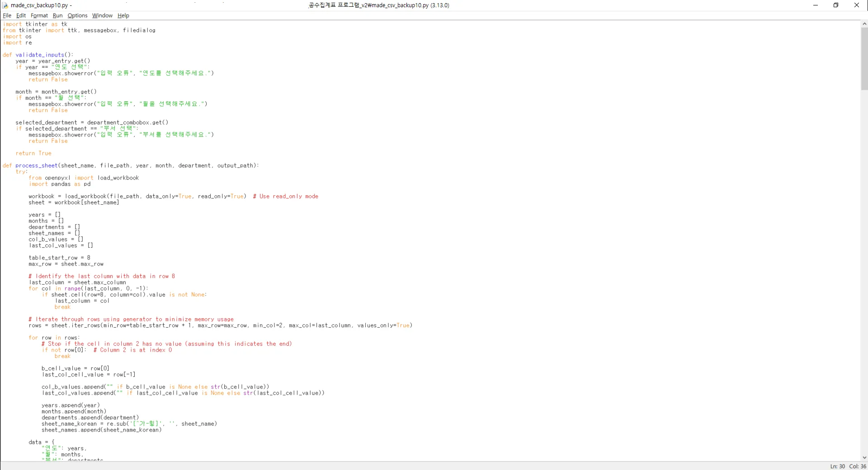Restore down the editor window
This screenshot has width=868, height=470.
pyautogui.click(x=836, y=5)
